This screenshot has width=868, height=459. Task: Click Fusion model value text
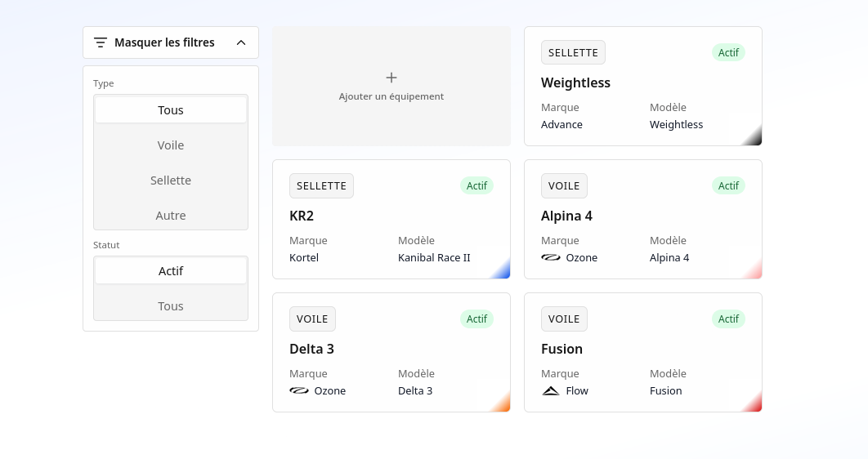pyautogui.click(x=666, y=391)
